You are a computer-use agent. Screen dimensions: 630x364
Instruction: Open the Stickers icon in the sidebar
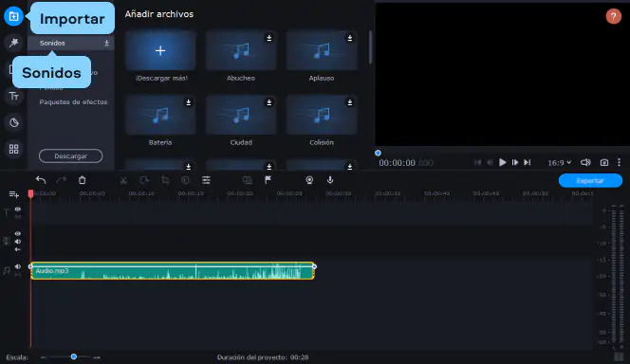coord(13,122)
